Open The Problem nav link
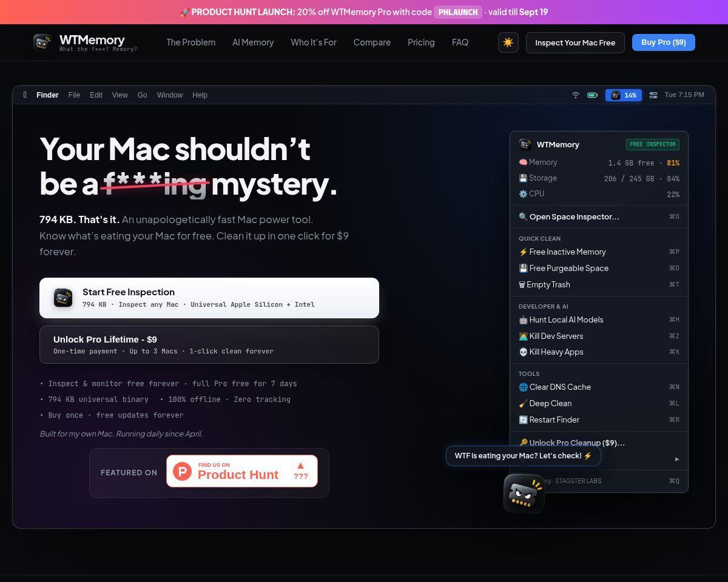This screenshot has width=728, height=582. [x=191, y=42]
